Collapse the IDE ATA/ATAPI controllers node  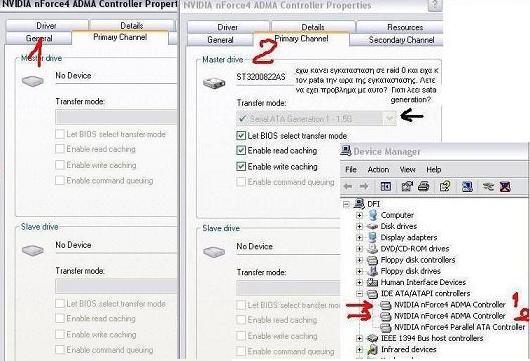click(359, 294)
